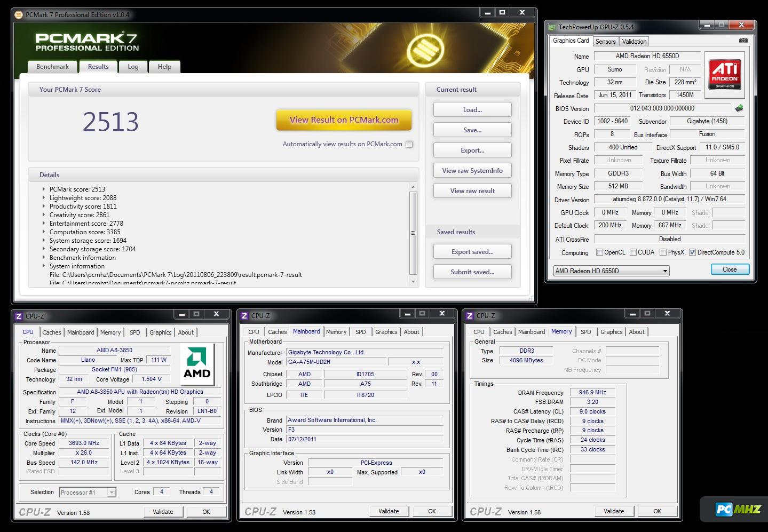Click the AMD logo in CPU-Z CPU window

coord(197,364)
